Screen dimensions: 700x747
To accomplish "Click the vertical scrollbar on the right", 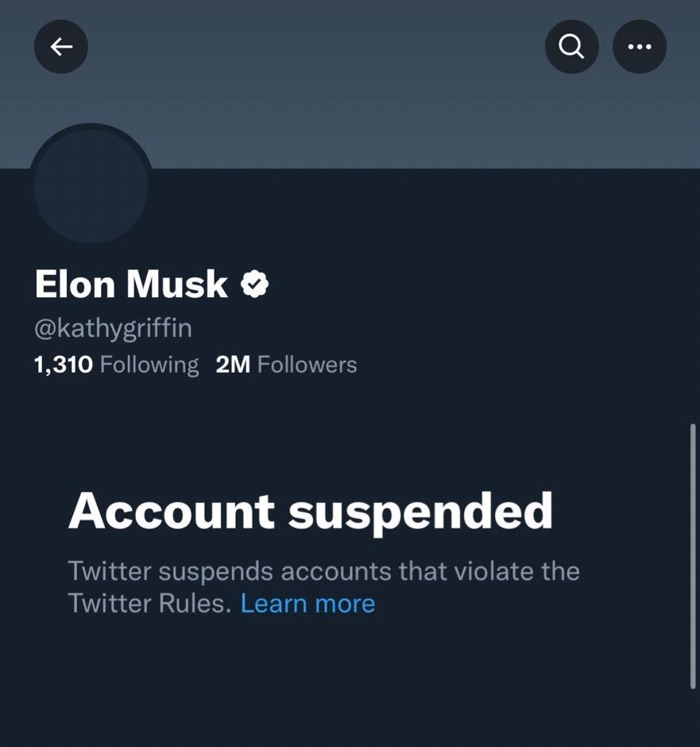I will point(693,556).
